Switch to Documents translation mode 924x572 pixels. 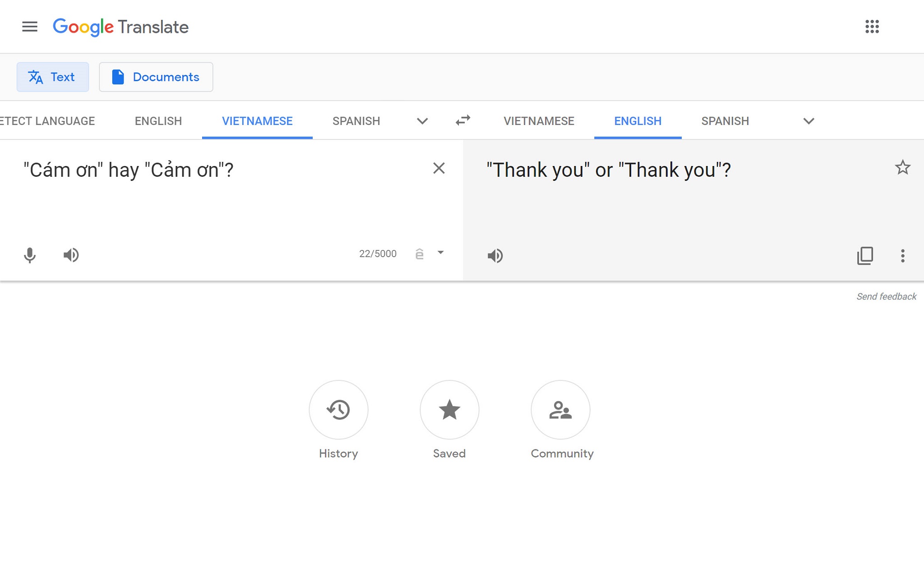156,77
